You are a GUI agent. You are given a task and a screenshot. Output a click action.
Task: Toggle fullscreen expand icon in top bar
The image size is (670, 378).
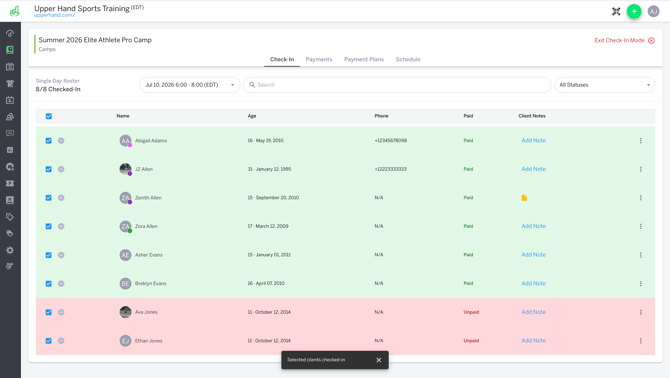coord(616,12)
